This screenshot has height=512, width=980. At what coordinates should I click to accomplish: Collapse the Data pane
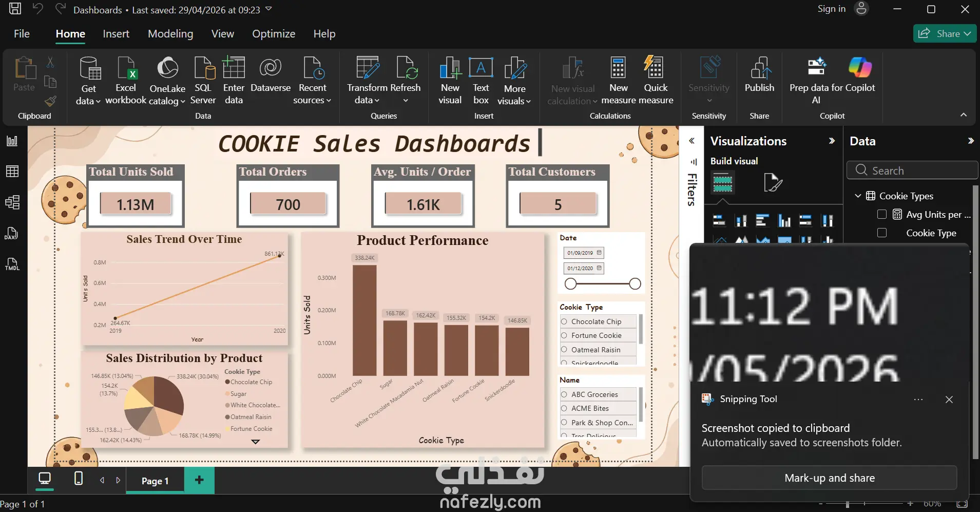pos(971,141)
